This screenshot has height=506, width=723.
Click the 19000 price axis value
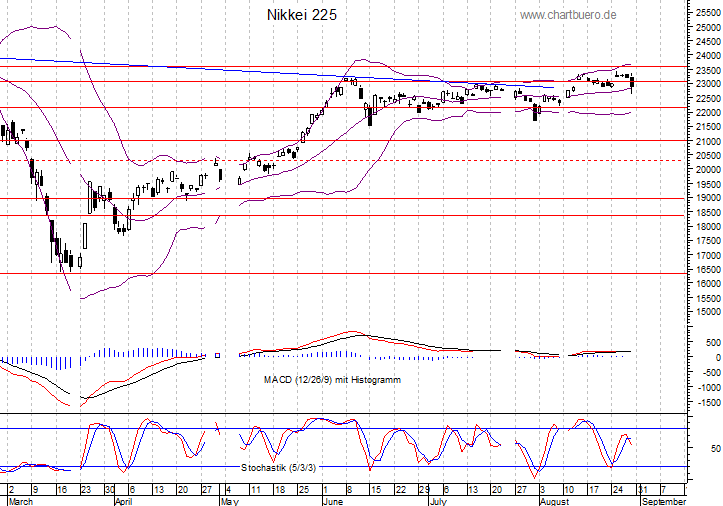(708, 198)
